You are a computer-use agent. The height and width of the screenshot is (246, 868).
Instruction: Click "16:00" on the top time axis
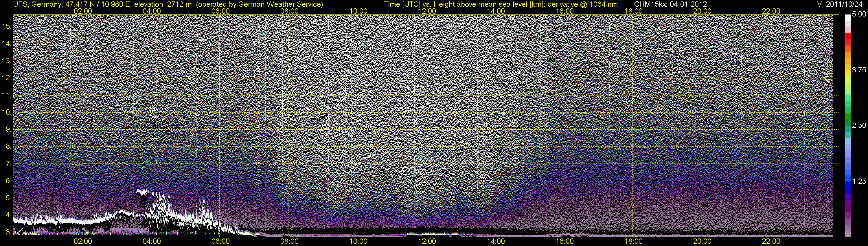565,11
